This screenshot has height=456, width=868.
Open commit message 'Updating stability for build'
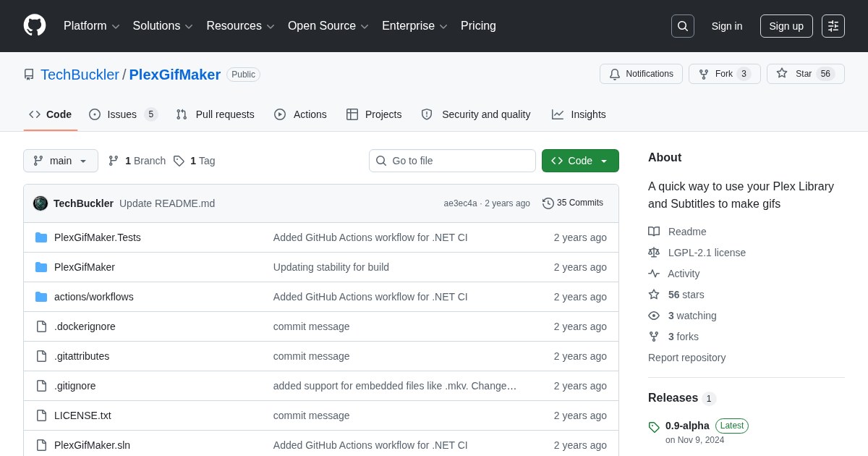point(331,267)
